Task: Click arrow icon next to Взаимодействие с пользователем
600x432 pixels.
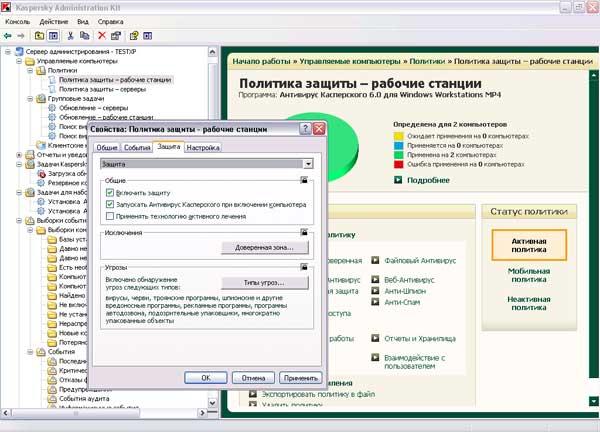Action: pyautogui.click(x=375, y=358)
